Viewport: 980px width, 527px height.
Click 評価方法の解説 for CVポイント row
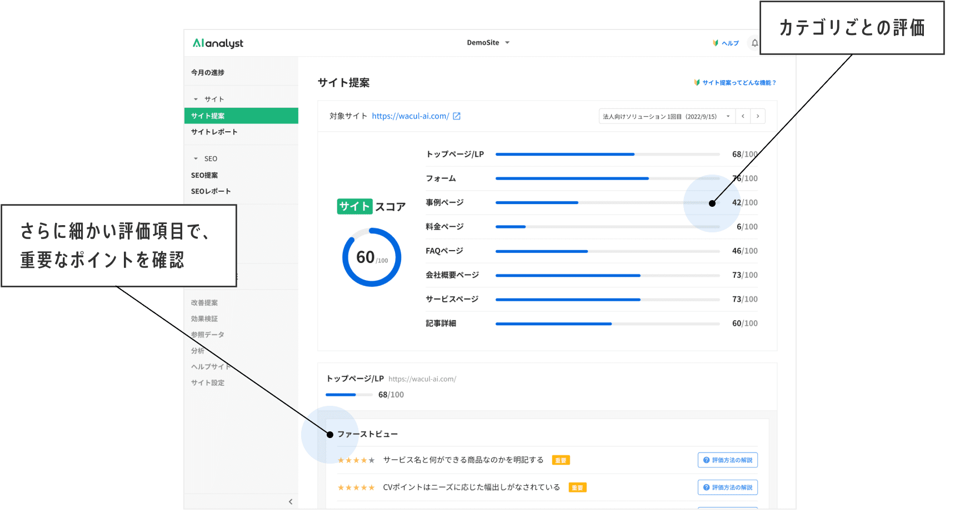(728, 488)
